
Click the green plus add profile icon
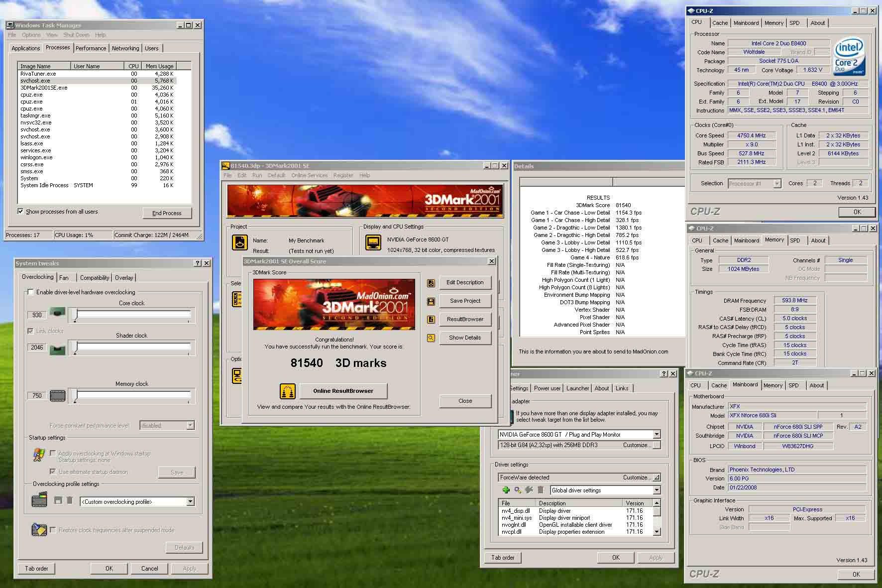pyautogui.click(x=506, y=490)
